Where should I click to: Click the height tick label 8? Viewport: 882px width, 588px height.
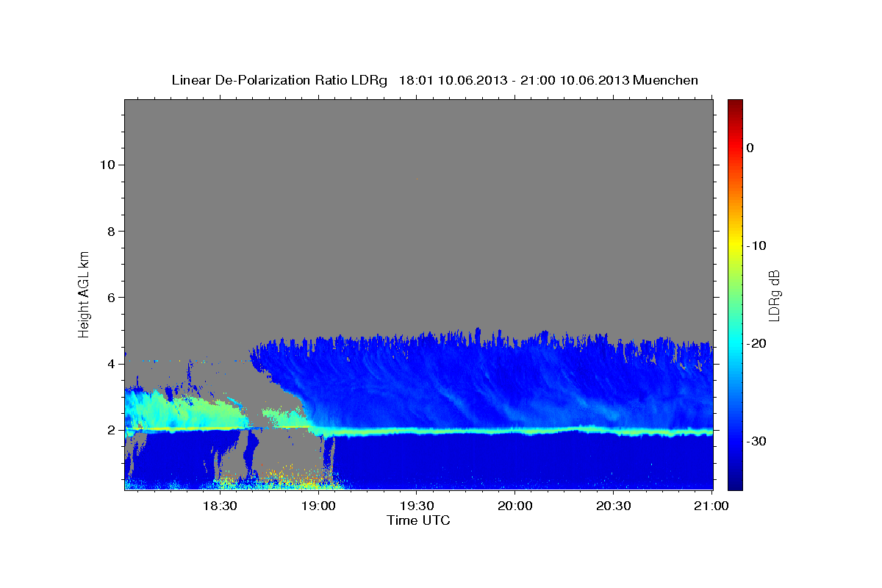[110, 231]
